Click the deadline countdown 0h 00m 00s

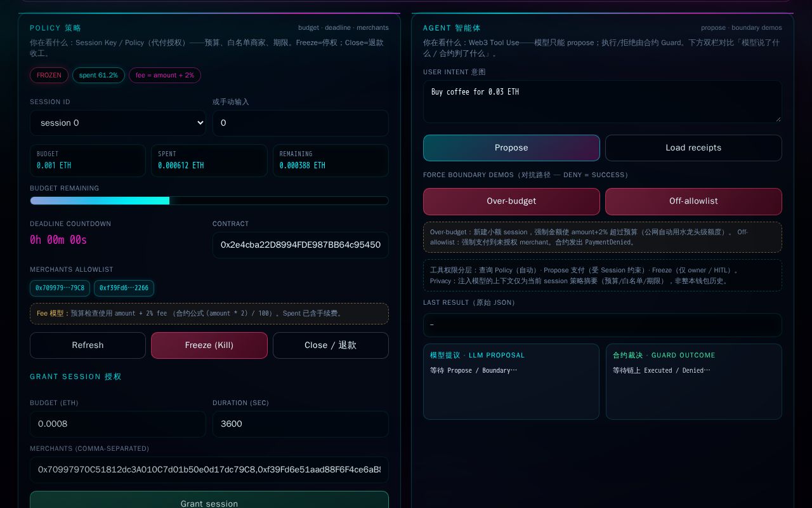[x=58, y=240]
